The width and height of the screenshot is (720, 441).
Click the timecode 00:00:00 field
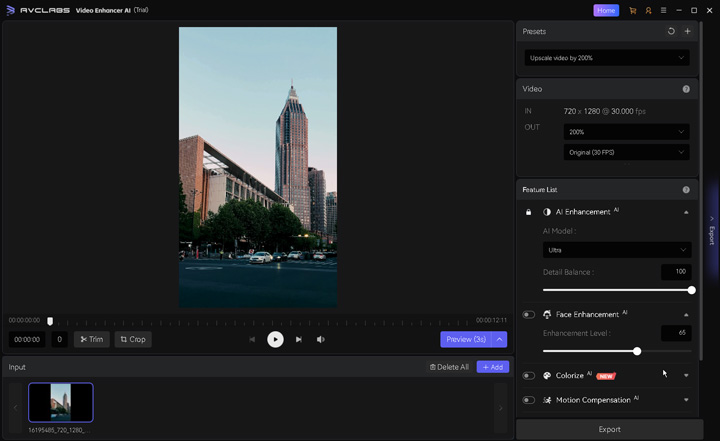[27, 339]
